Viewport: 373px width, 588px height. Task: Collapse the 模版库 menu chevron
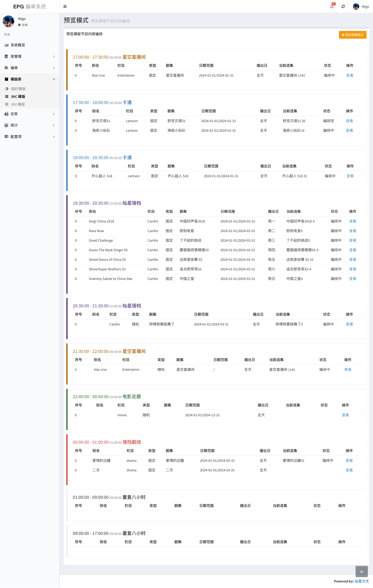click(x=54, y=79)
